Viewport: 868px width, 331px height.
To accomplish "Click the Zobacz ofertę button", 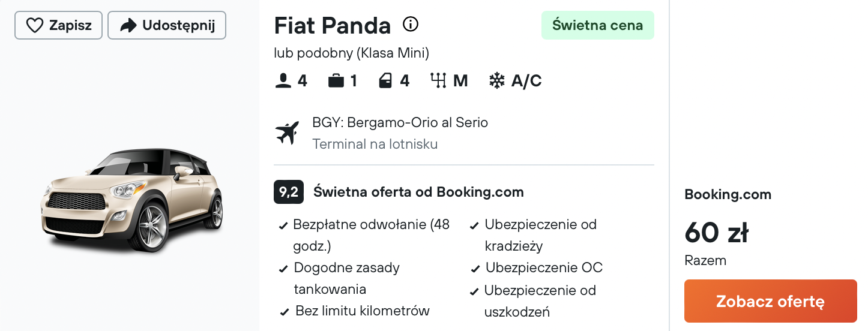I will click(771, 301).
